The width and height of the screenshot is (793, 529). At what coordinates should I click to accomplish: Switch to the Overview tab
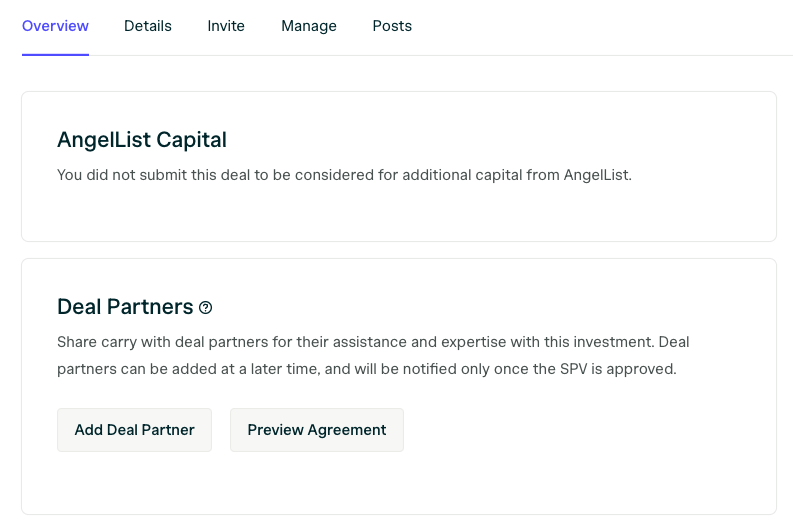coord(55,26)
